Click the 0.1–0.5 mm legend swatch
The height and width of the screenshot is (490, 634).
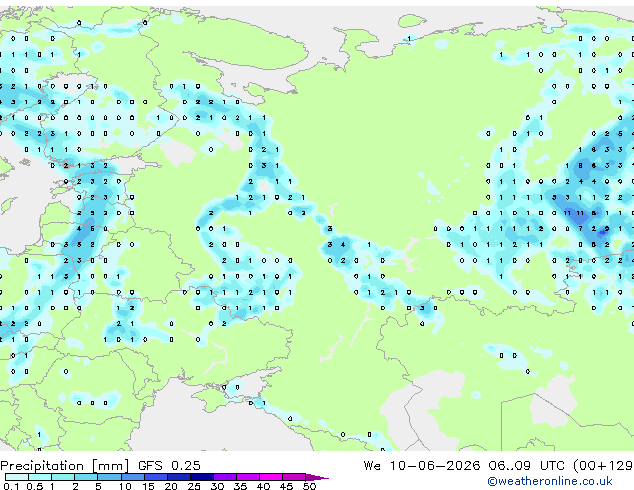click(x=17, y=477)
